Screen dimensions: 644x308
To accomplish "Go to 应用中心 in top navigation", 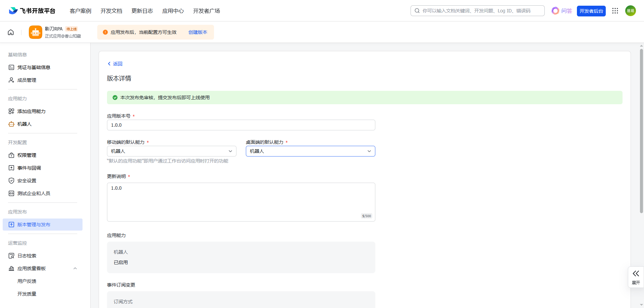I will [x=173, y=11].
